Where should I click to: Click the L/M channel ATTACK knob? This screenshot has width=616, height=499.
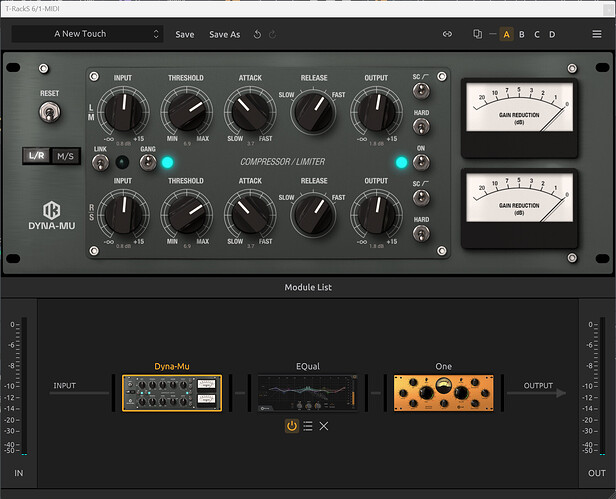250,112
